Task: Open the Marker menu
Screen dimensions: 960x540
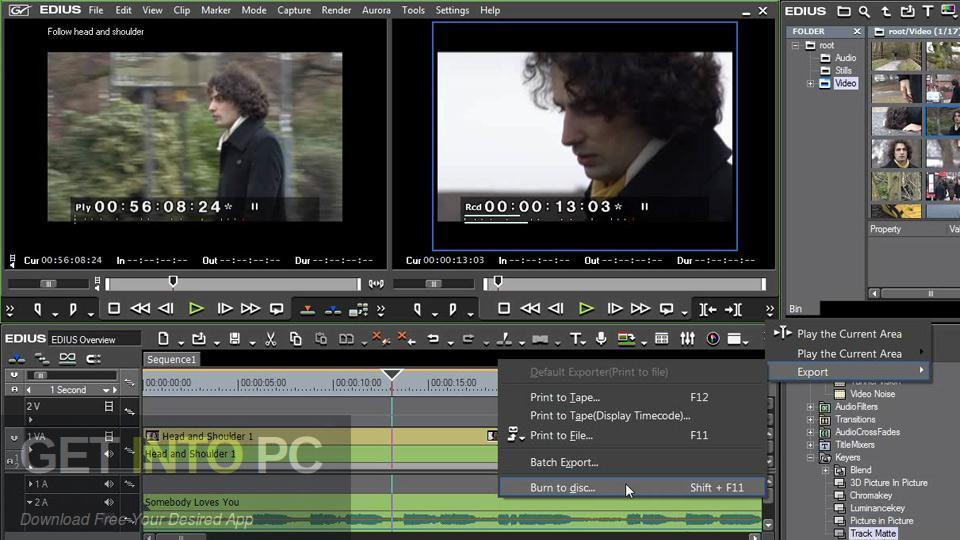Action: click(216, 10)
